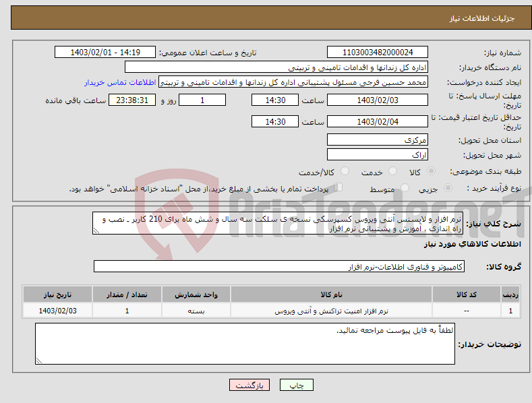
Task: Click the بسته unit cell
Action: 196,311
